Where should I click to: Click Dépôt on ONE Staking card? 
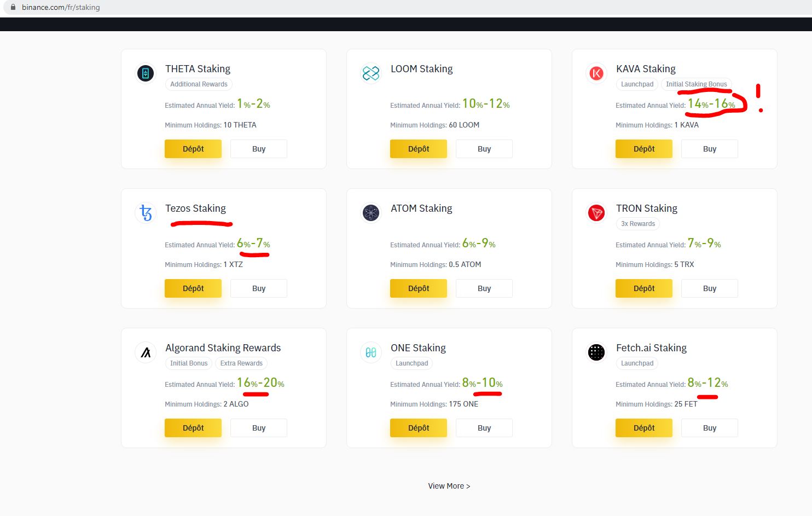click(419, 428)
